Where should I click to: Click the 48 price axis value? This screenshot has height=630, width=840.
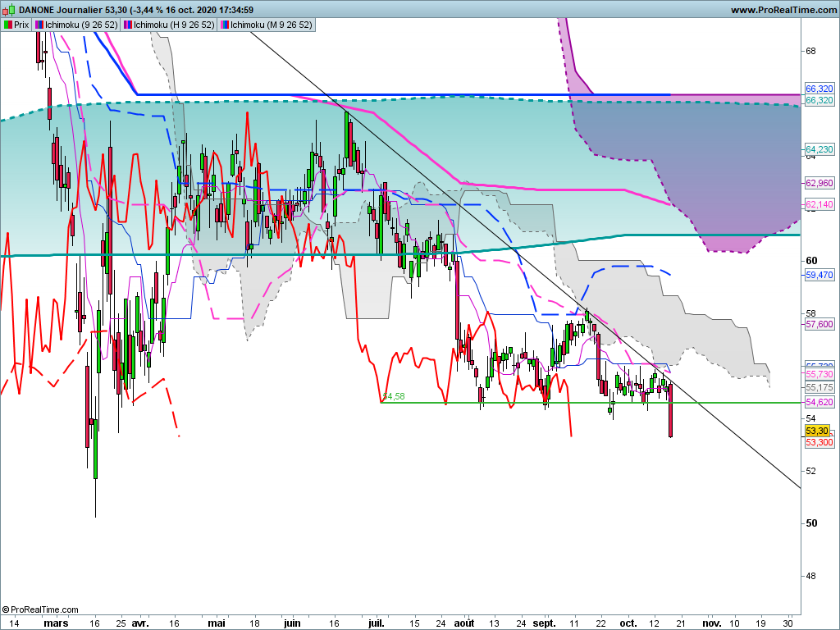coord(810,576)
